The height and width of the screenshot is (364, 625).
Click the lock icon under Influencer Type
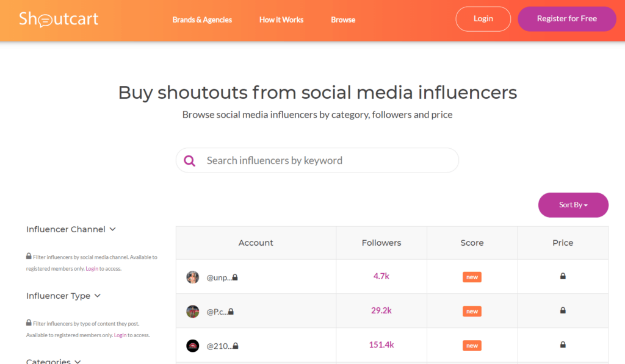pyautogui.click(x=29, y=323)
